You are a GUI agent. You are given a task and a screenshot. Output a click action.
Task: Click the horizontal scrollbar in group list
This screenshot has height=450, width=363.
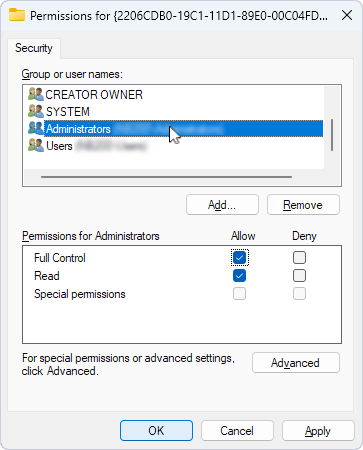click(x=166, y=177)
